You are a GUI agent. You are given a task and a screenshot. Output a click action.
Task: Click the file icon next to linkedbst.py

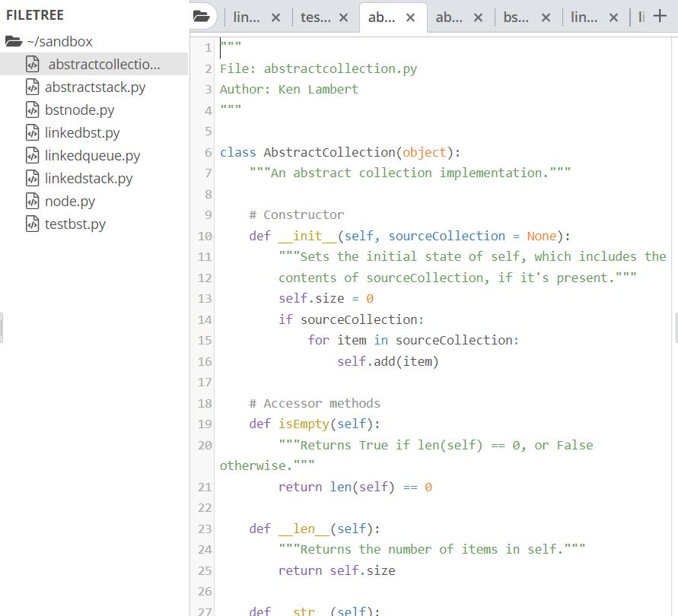(33, 132)
